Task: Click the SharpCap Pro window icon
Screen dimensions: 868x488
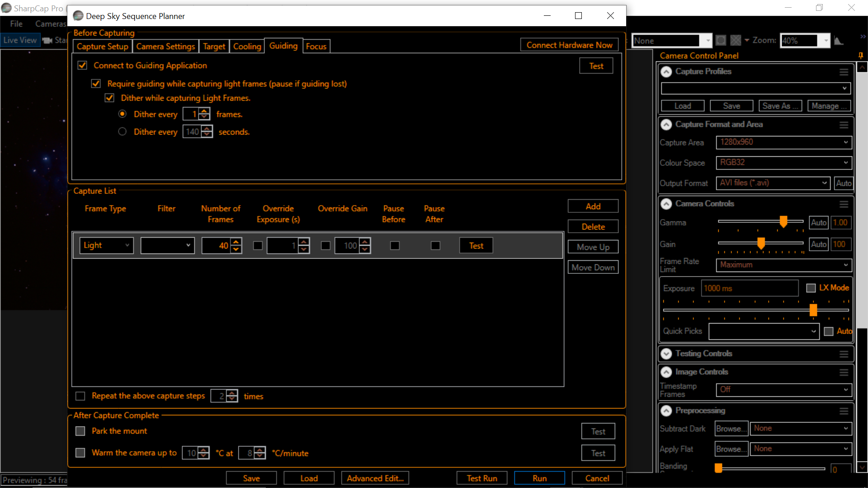Action: [6, 8]
